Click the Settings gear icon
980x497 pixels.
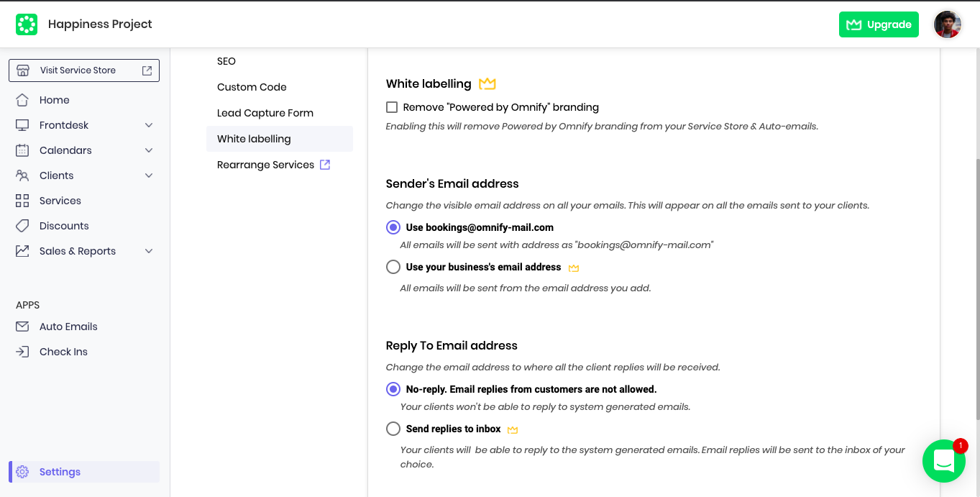coord(22,472)
